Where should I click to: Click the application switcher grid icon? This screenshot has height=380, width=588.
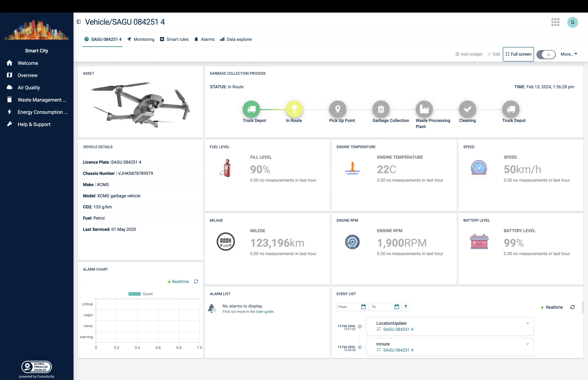coord(555,22)
